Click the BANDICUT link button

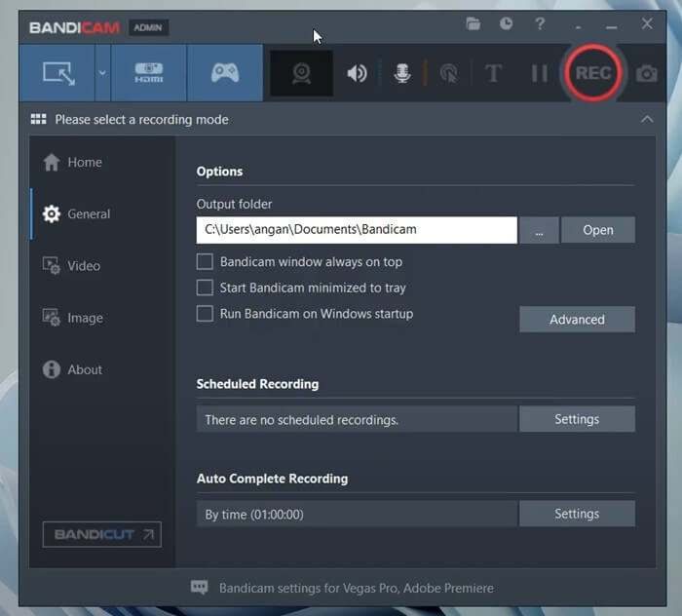[102, 534]
